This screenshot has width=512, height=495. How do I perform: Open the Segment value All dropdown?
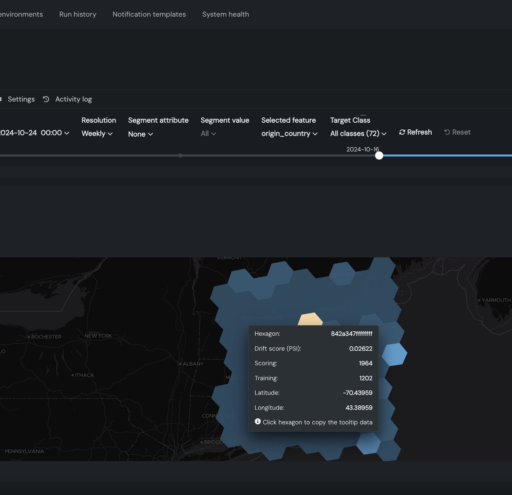pos(208,133)
